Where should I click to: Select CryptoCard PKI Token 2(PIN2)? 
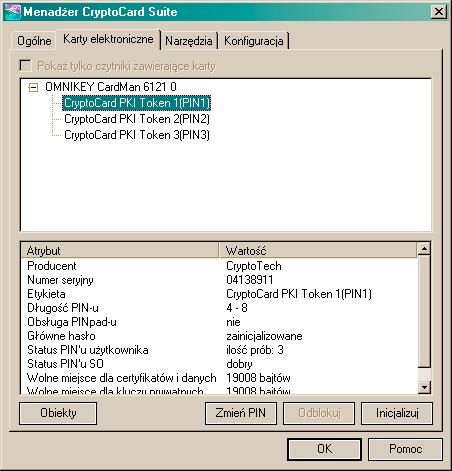[137, 119]
